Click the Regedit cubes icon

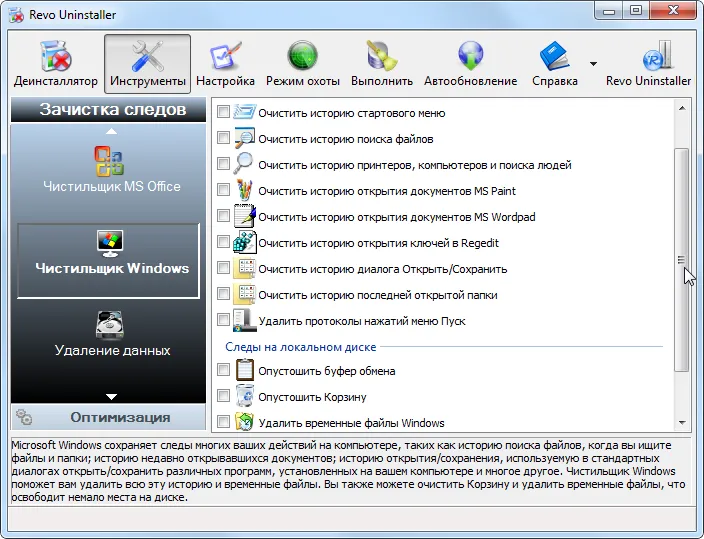pos(245,242)
